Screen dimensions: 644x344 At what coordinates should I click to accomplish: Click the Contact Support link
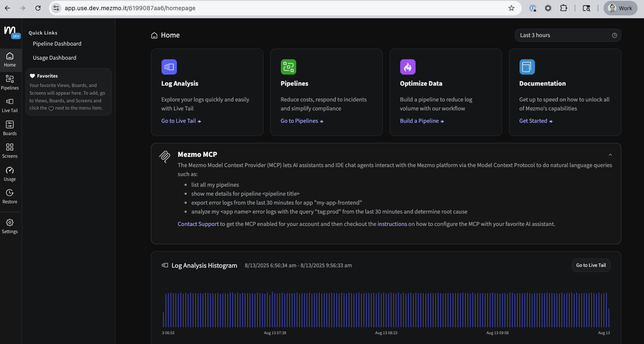click(x=198, y=224)
